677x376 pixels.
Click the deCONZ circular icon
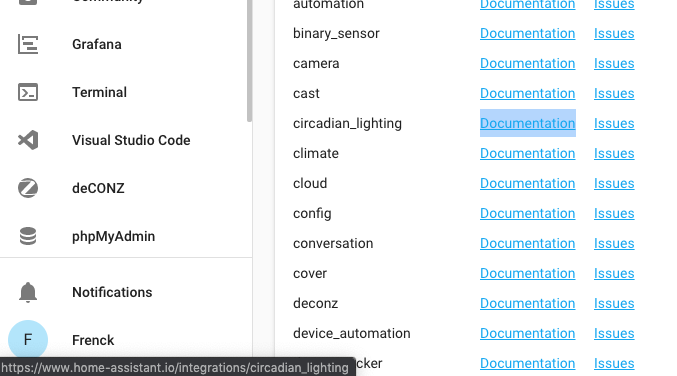28,188
